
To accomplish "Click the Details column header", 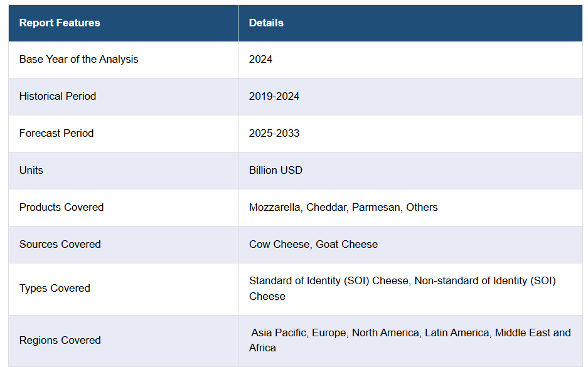I will click(x=266, y=23).
